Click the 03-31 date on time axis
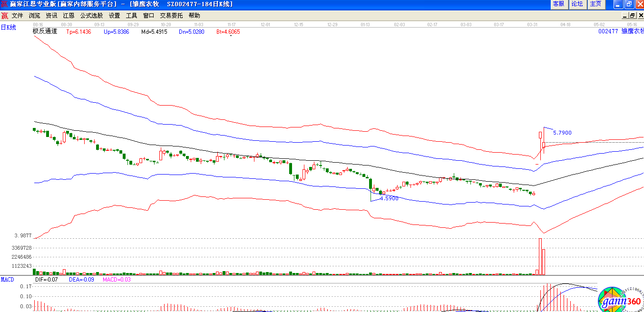Viewport: 644px width, 312px height. 532,24
